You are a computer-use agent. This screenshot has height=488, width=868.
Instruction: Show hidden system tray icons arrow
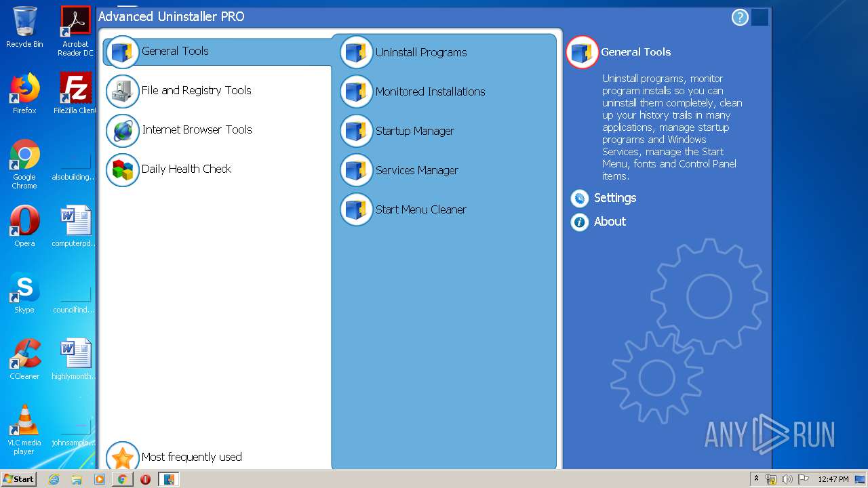[756, 479]
